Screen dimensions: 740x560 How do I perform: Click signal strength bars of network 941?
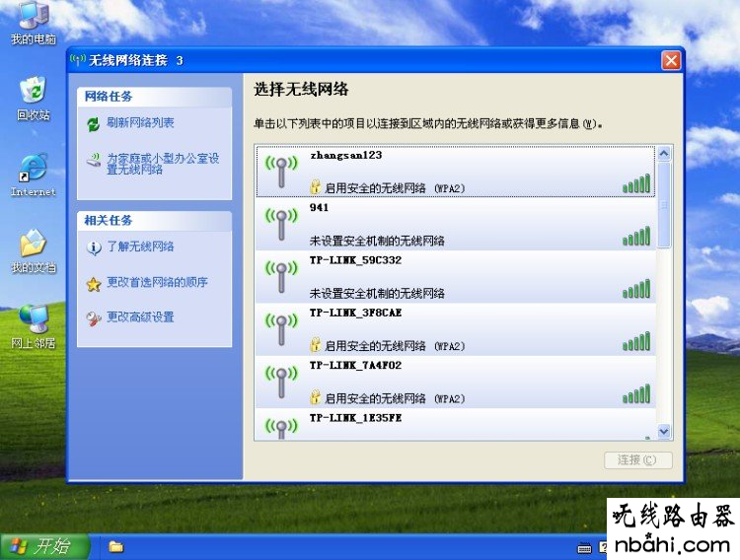tap(636, 236)
